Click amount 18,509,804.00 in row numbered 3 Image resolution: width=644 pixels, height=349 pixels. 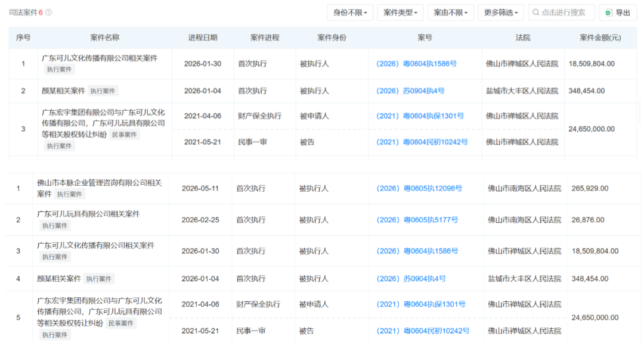(x=595, y=251)
